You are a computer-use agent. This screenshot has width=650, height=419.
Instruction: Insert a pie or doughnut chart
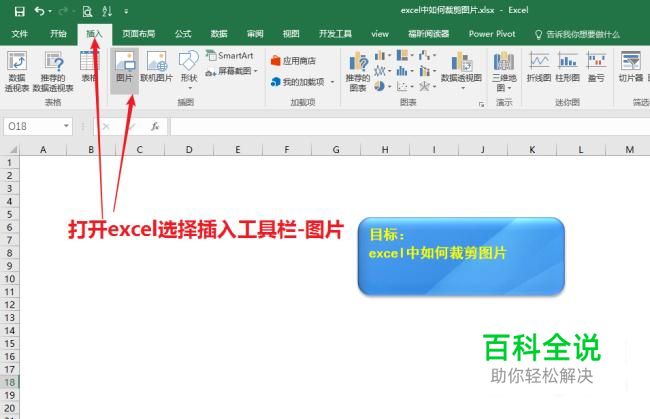(x=383, y=86)
